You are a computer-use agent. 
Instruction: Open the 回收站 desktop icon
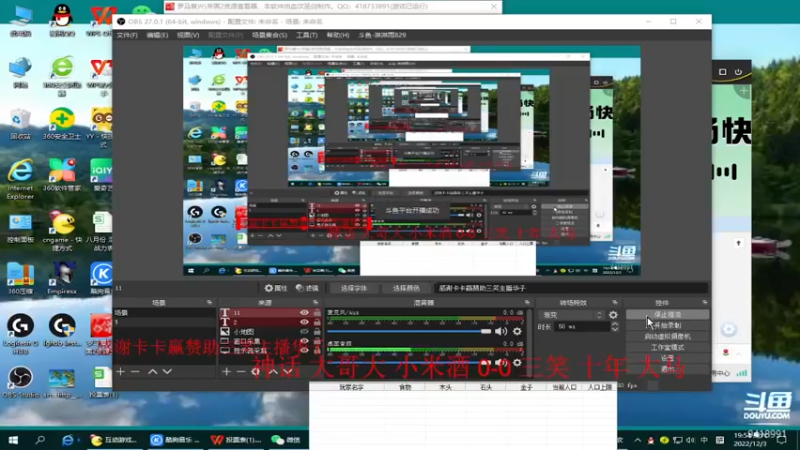coord(20,124)
